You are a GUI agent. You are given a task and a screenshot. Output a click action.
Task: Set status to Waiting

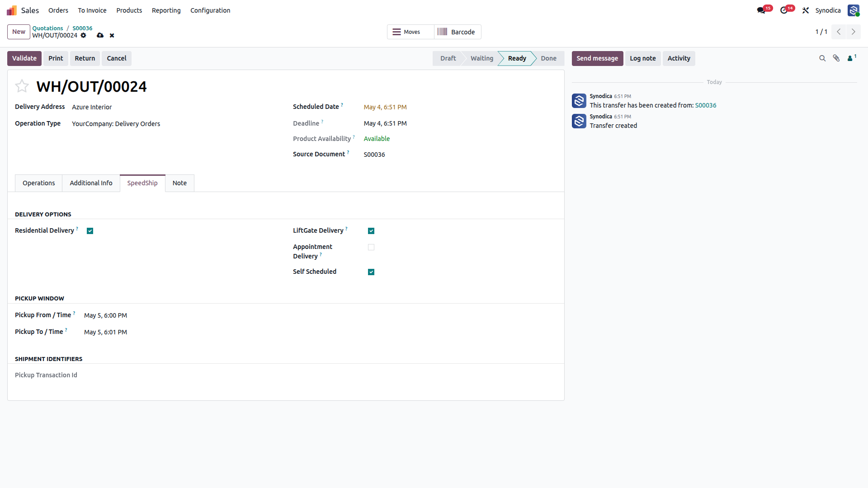482,58
